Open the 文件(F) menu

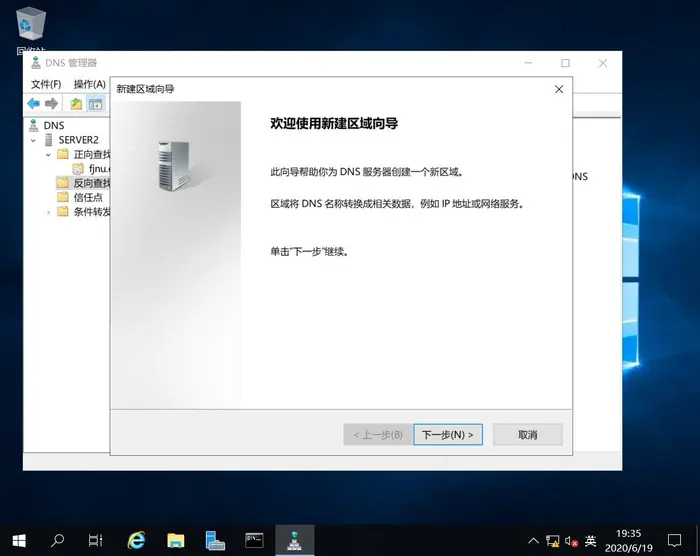(x=46, y=84)
